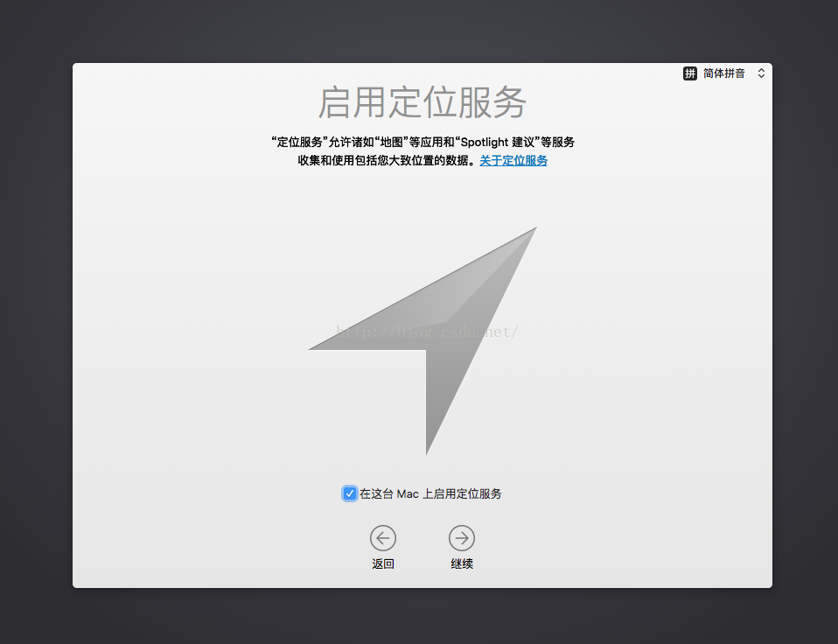The height and width of the screenshot is (644, 838).
Task: Click the 拼 input method icon
Action: (690, 73)
